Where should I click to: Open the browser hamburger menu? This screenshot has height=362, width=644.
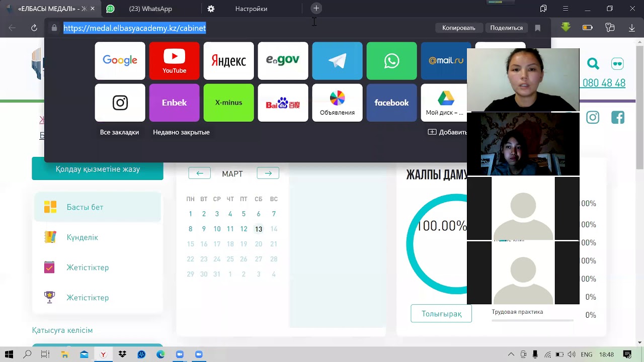coord(566,9)
